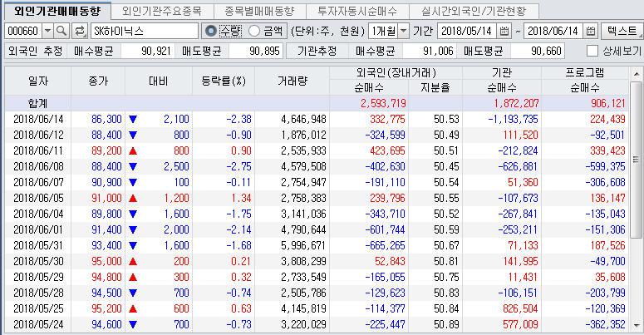Select the 2018/06/14 date row
Viewport: 644px width, 335px height.
(317, 119)
